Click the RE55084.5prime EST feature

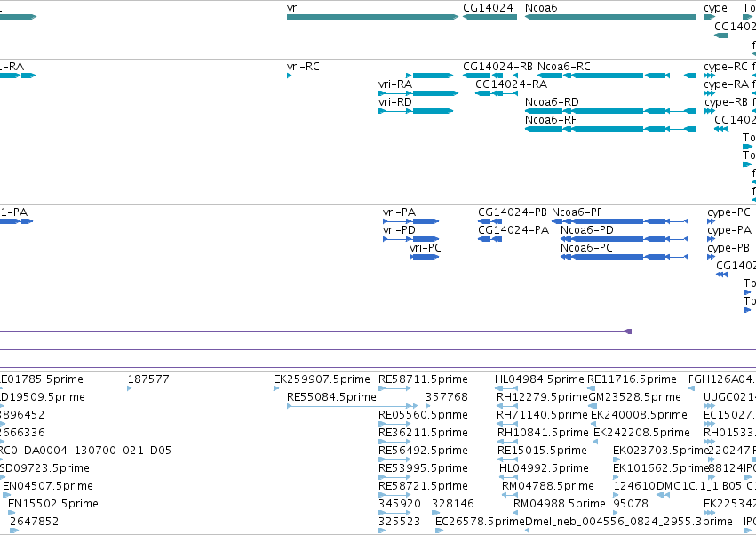[x=353, y=406]
